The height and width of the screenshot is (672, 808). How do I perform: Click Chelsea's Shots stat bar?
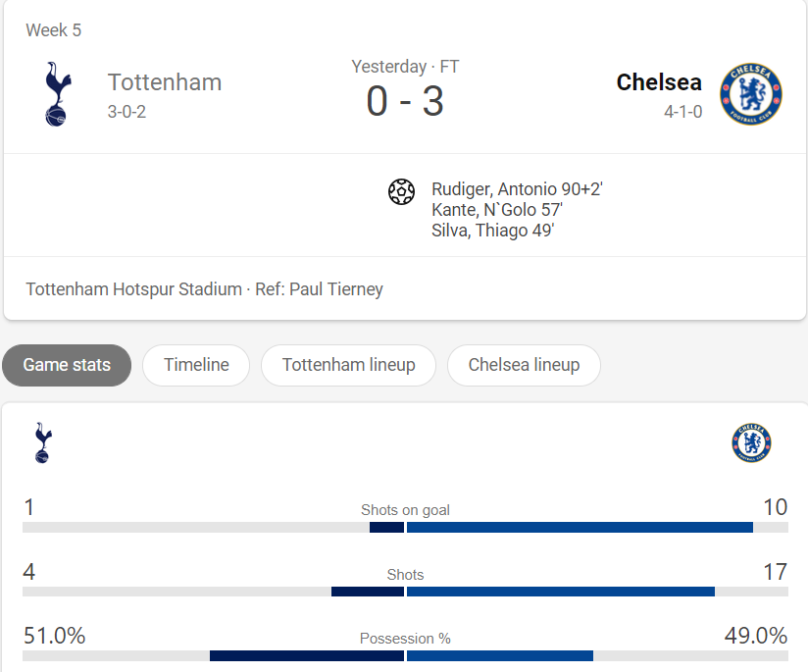click(x=561, y=592)
